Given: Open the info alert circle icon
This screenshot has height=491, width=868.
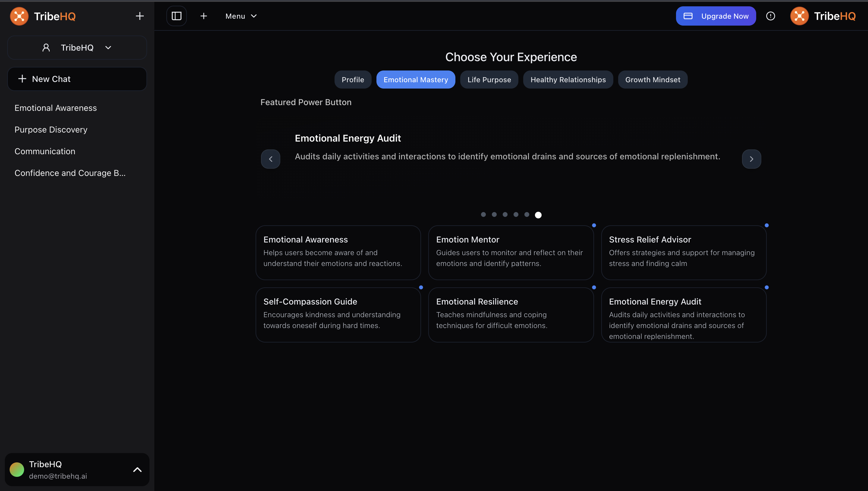Looking at the screenshot, I should (x=770, y=16).
